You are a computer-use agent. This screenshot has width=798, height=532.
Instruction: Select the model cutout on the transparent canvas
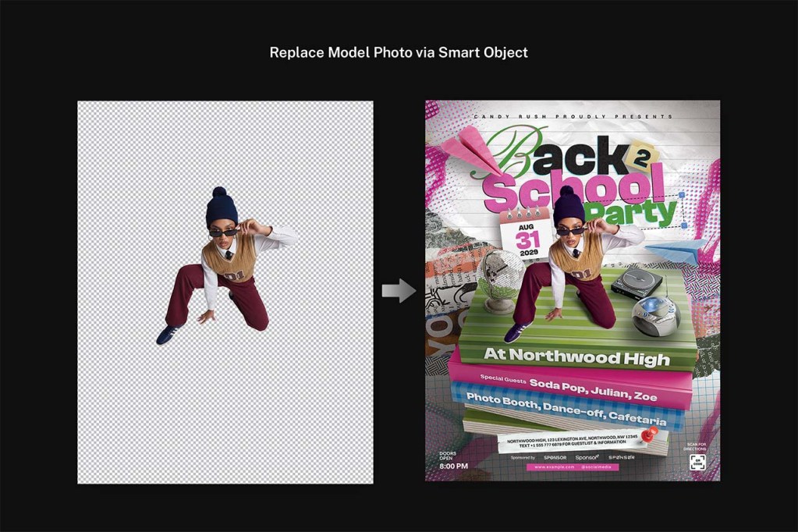226,266
